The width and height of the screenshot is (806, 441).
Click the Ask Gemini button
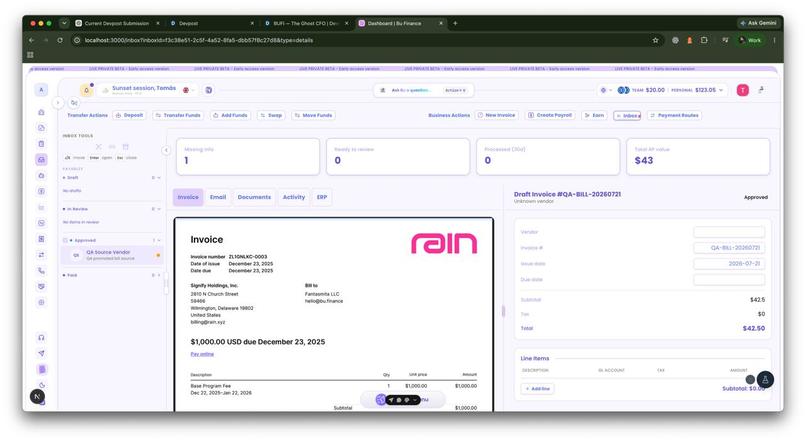[x=758, y=23]
